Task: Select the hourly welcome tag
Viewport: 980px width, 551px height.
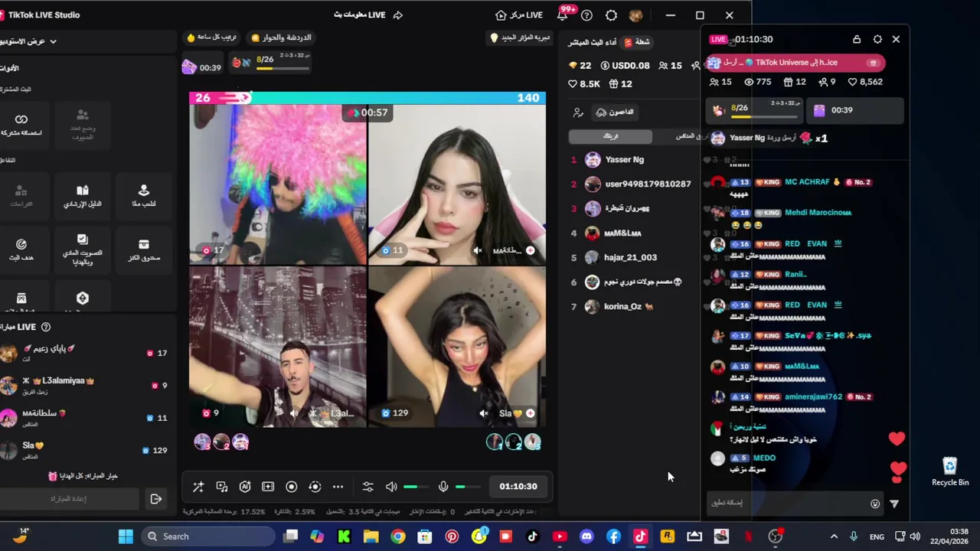Action: click(x=212, y=37)
